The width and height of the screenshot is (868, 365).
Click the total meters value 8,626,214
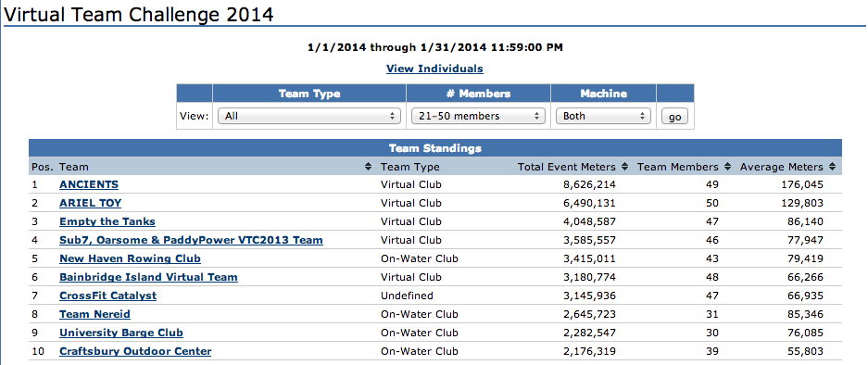(x=589, y=184)
